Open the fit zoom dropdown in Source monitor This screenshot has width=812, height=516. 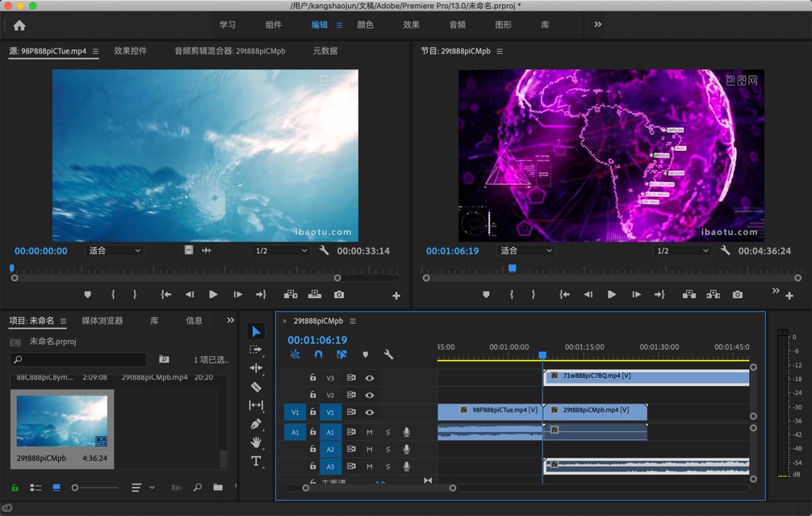tap(114, 250)
